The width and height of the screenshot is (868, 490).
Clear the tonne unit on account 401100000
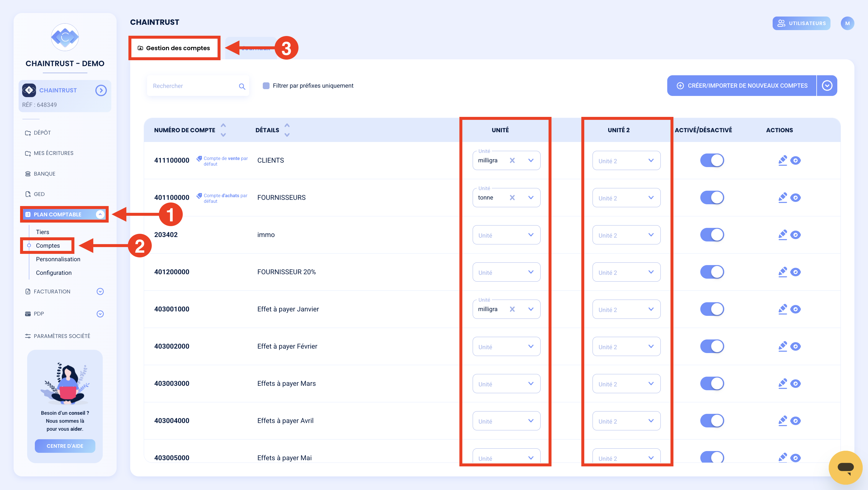click(x=512, y=197)
